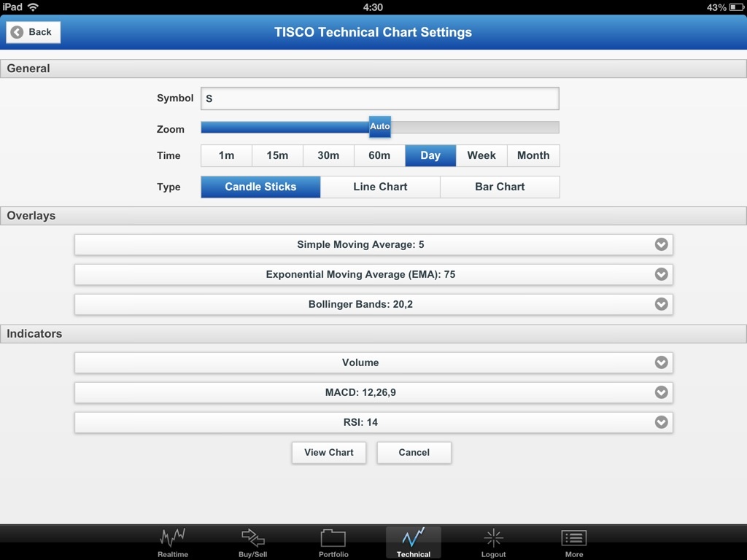This screenshot has height=560, width=747.
Task: Select the 15m time interval
Action: click(277, 156)
